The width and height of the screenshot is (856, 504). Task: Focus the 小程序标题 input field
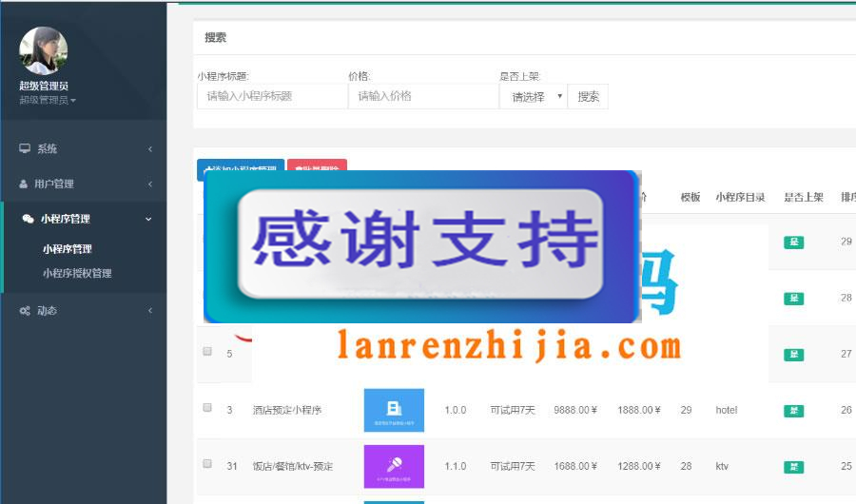click(x=272, y=97)
